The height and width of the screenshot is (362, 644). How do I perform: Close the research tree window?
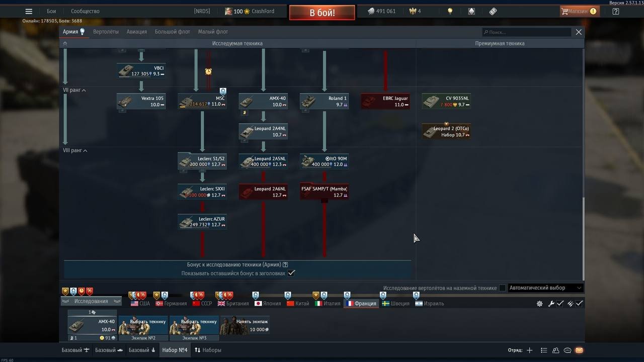click(579, 32)
